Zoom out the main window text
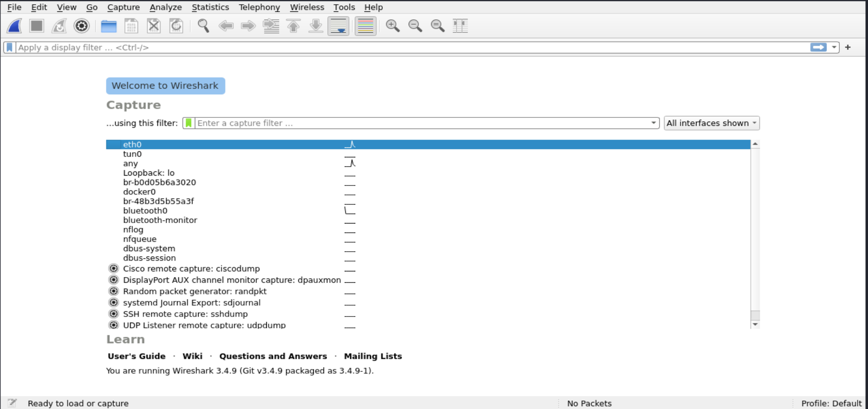Screen dimensions: 868x409 coord(415,26)
